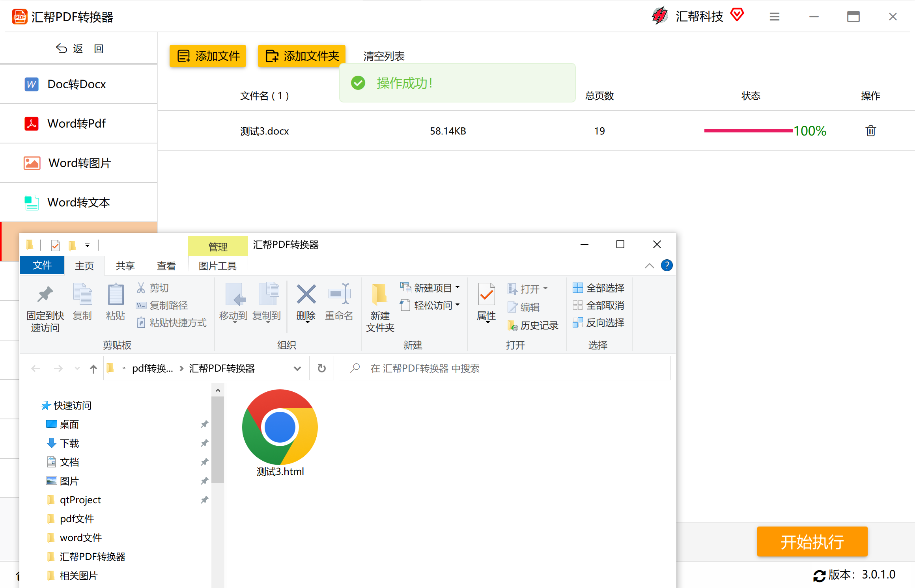The width and height of the screenshot is (915, 588).
Task: Open recent locations dropdown arrow
Action: tap(77, 368)
